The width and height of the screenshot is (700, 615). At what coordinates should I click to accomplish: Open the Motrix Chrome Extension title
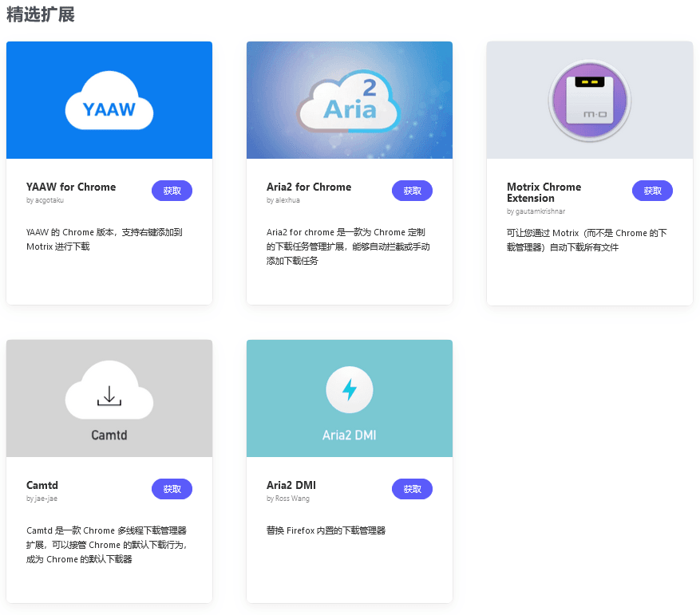point(544,192)
